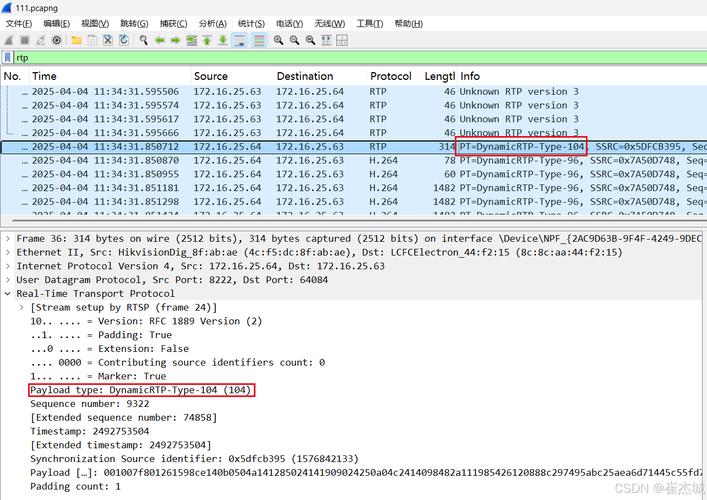Go back in packet history
Image resolution: width=707 pixels, height=500 pixels.
[x=160, y=41]
